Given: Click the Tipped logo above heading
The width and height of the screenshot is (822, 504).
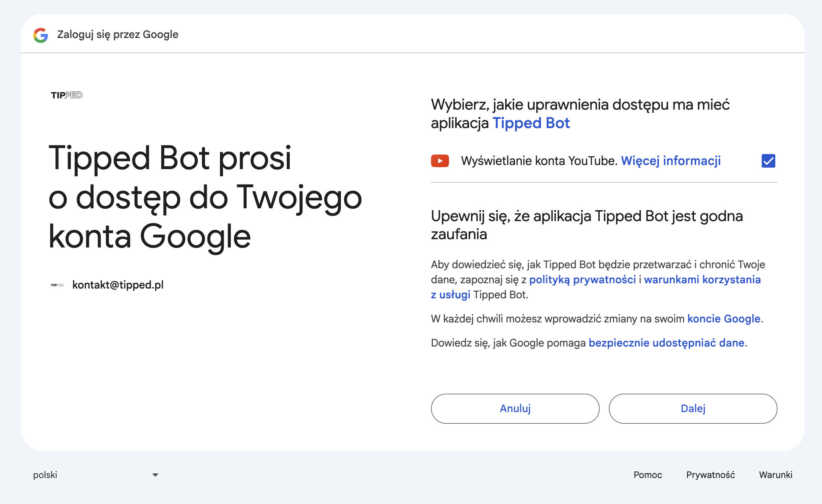Looking at the screenshot, I should [x=67, y=95].
